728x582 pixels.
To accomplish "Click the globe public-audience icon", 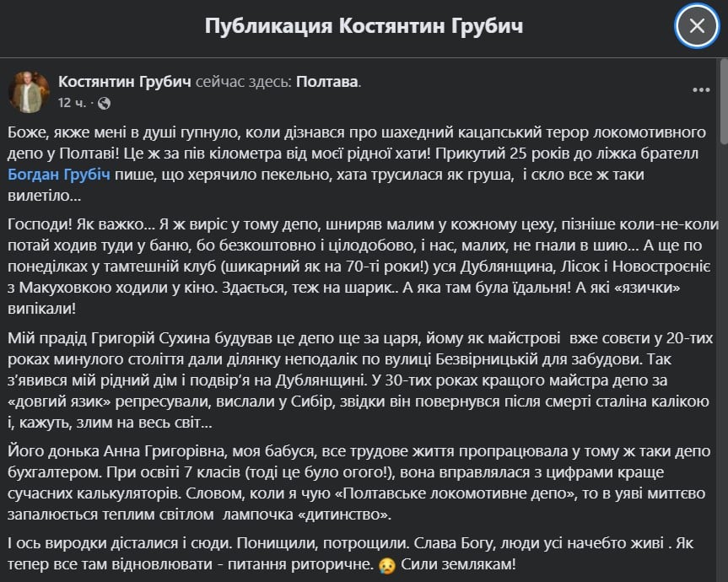I will tap(104, 104).
